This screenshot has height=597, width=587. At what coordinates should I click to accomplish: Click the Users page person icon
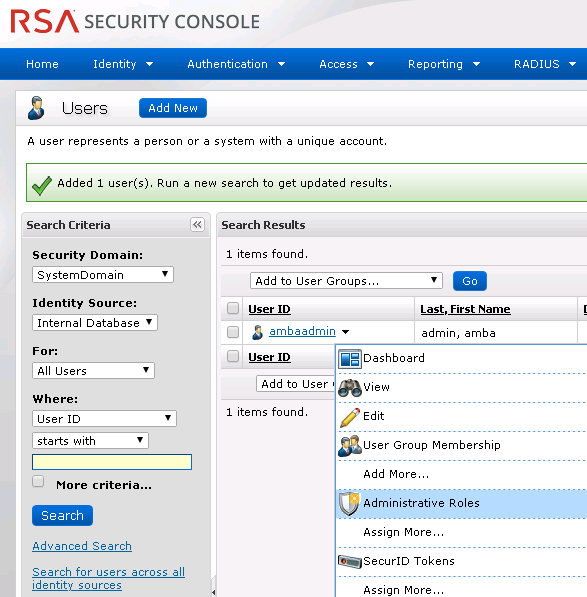point(36,108)
